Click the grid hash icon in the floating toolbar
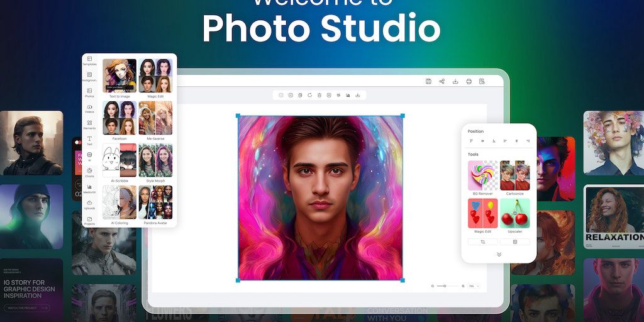This screenshot has width=644, height=322. coord(338,95)
